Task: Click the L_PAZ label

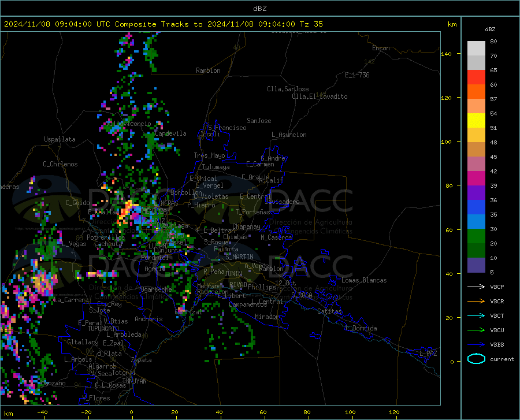Action: coord(428,354)
